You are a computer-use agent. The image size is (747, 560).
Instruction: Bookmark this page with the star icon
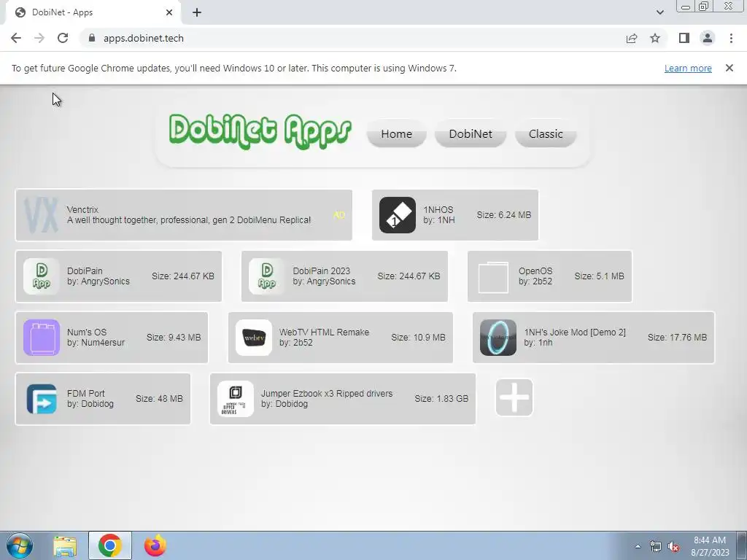pos(655,38)
